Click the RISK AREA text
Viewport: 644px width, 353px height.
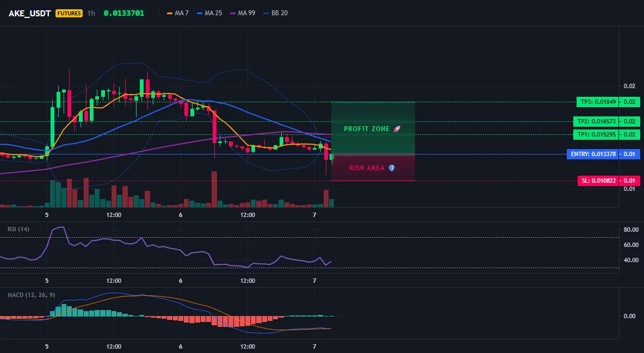tap(367, 168)
